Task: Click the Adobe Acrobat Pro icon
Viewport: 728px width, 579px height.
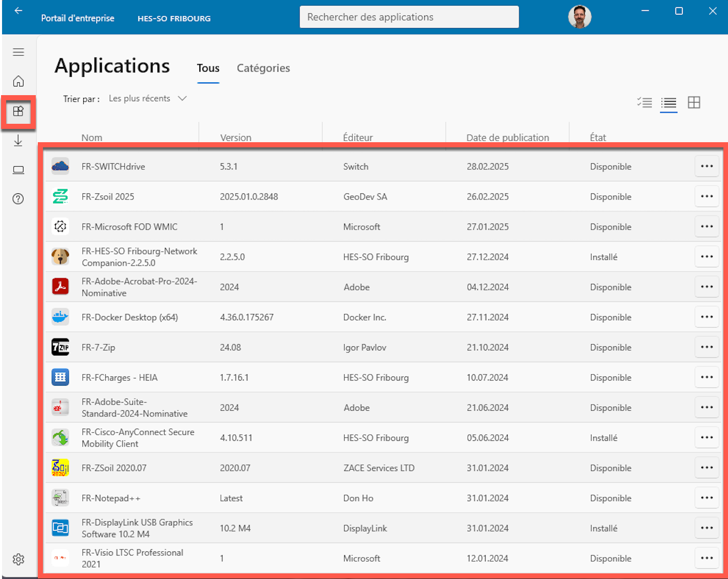Action: coord(60,287)
